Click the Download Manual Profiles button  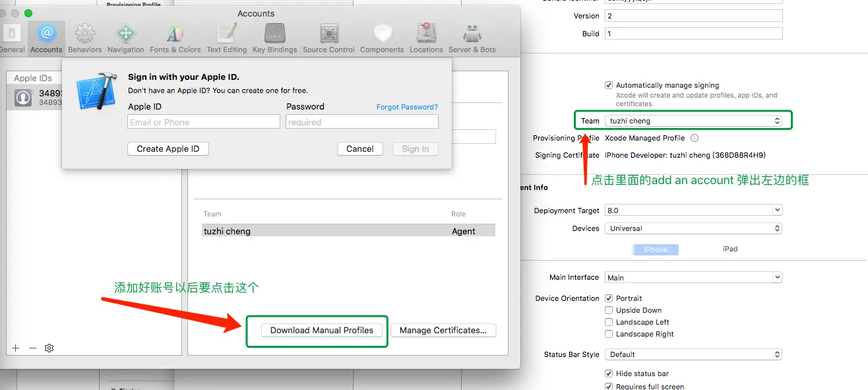click(x=322, y=330)
